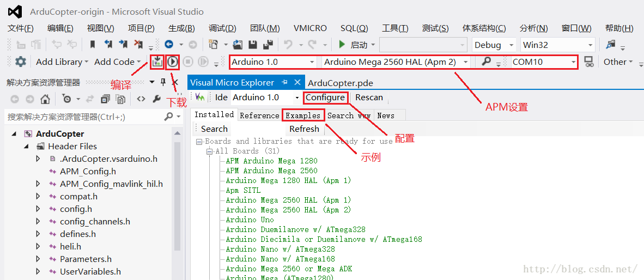Click Collapse All icon in Solution Explorer
This screenshot has width=644, height=280.
click(x=106, y=99)
